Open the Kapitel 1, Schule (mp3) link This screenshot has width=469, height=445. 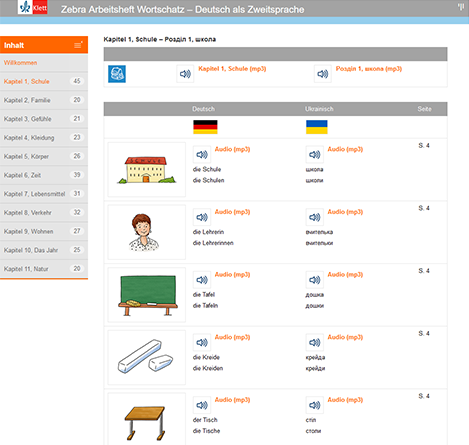pyautogui.click(x=232, y=69)
